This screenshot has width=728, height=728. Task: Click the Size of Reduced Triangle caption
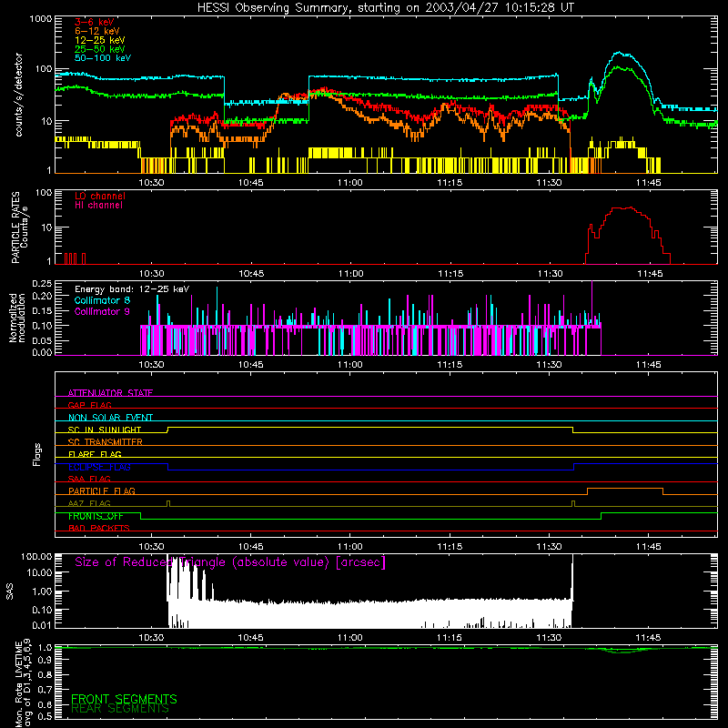[230, 562]
